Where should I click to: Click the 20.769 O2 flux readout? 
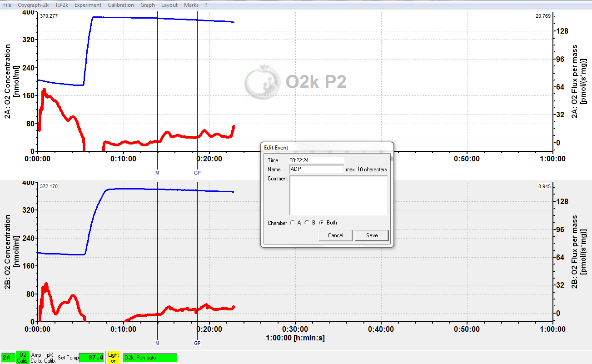coord(544,16)
